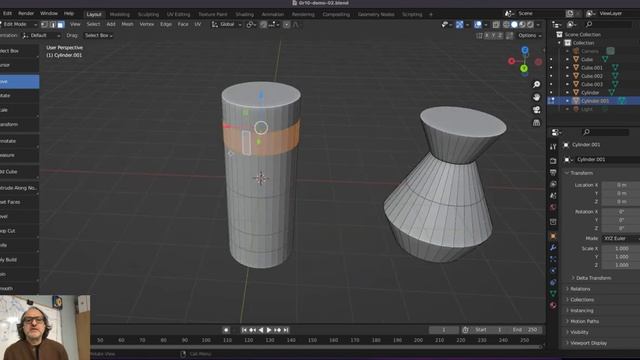Collapse the Transform panel

581,173
